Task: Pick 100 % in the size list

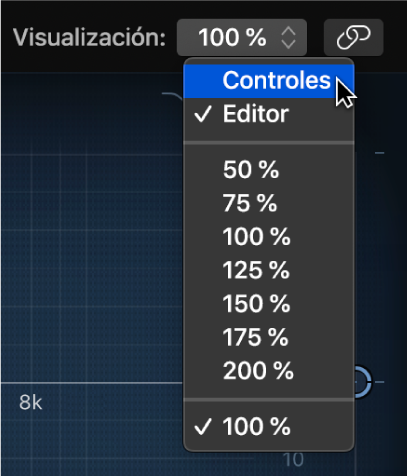Action: (x=269, y=237)
